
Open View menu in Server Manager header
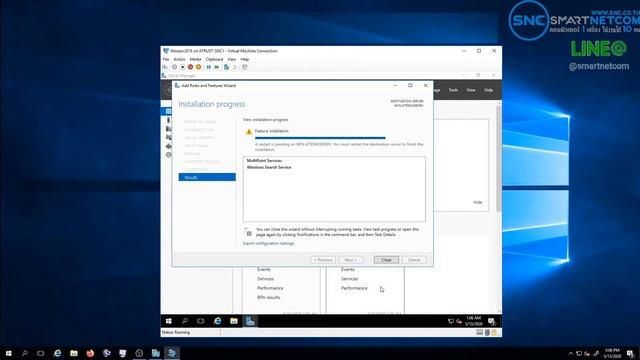click(x=471, y=90)
